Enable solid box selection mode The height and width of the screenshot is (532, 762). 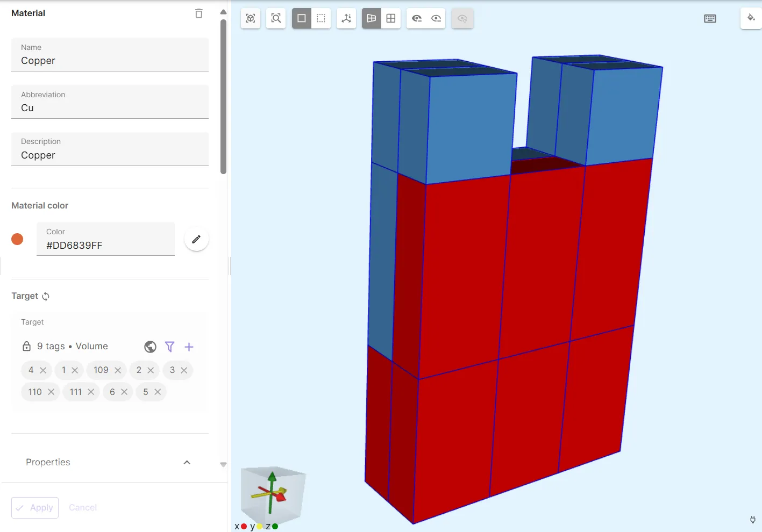click(x=302, y=18)
